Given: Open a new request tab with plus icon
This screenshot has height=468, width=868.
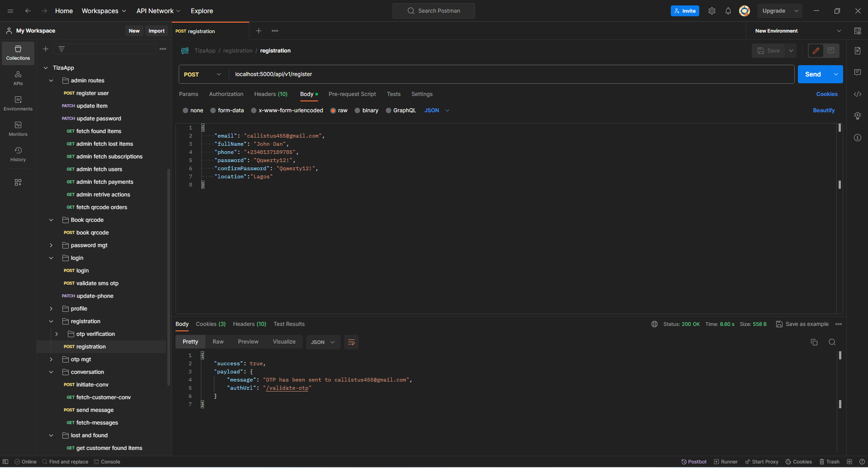Looking at the screenshot, I should pos(259,31).
